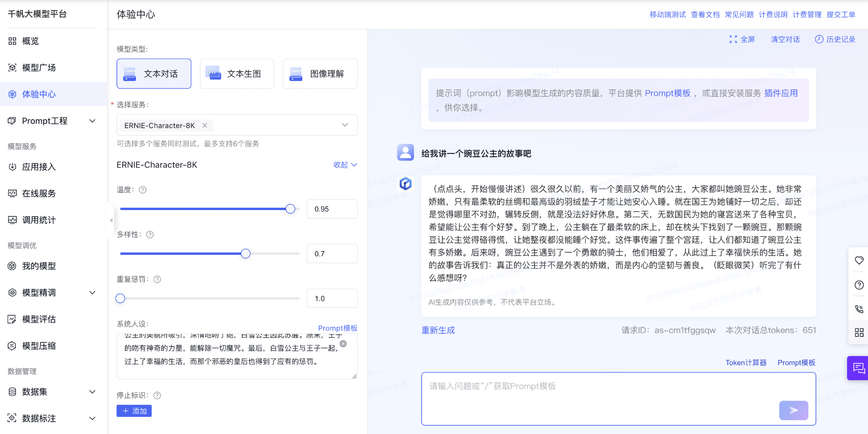The width and height of the screenshot is (868, 434).
Task: Focus the chat question input box
Action: pyautogui.click(x=619, y=399)
